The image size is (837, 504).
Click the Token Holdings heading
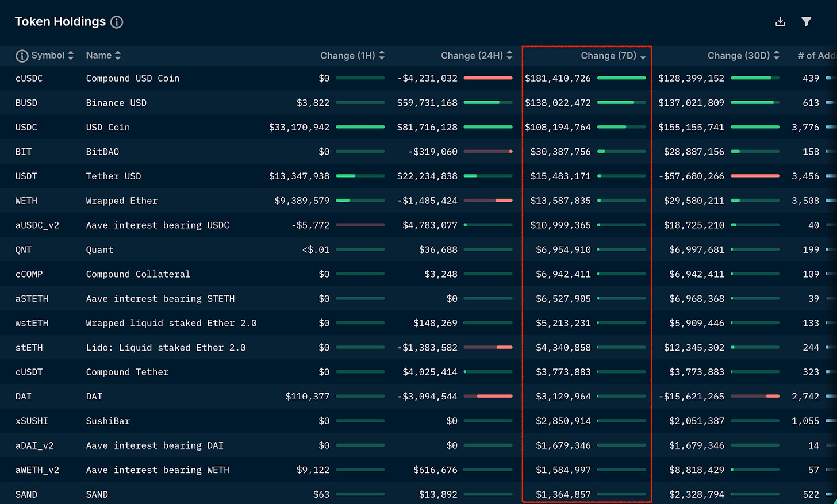pos(60,22)
